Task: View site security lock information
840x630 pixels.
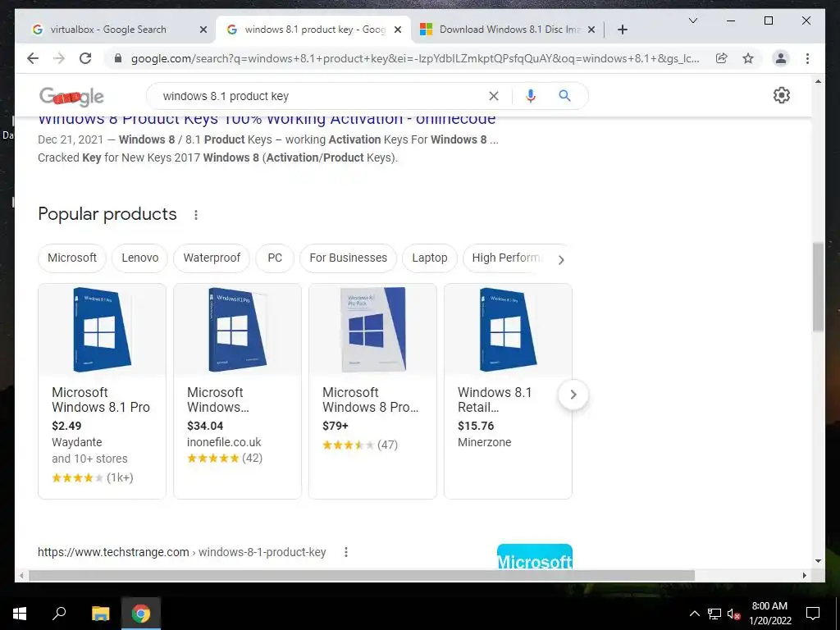Action: [118, 58]
